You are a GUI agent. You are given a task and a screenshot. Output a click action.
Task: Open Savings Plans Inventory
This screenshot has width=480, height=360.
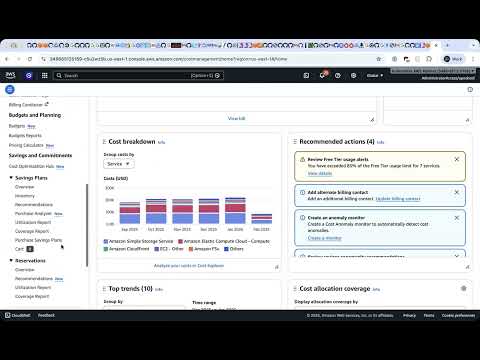(x=25, y=196)
